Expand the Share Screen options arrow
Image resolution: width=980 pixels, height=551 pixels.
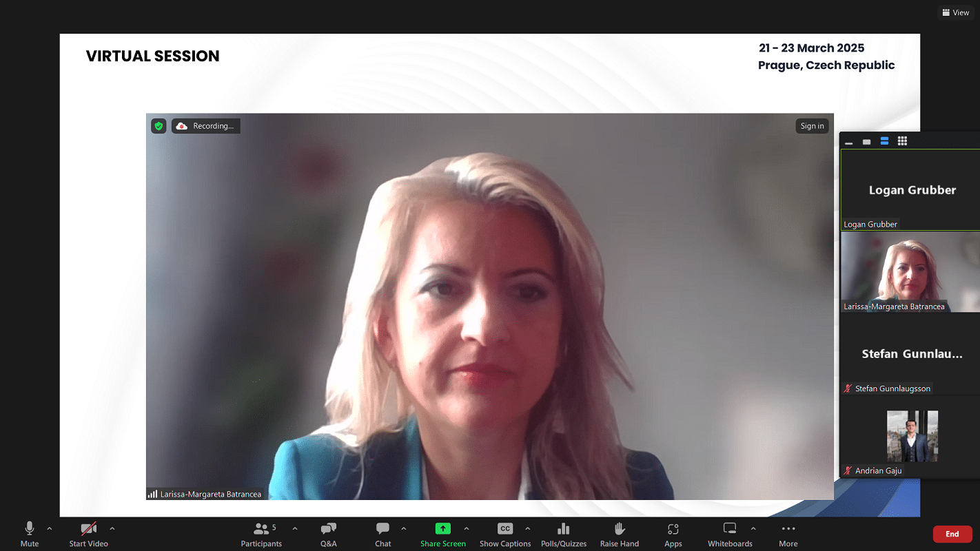click(466, 529)
